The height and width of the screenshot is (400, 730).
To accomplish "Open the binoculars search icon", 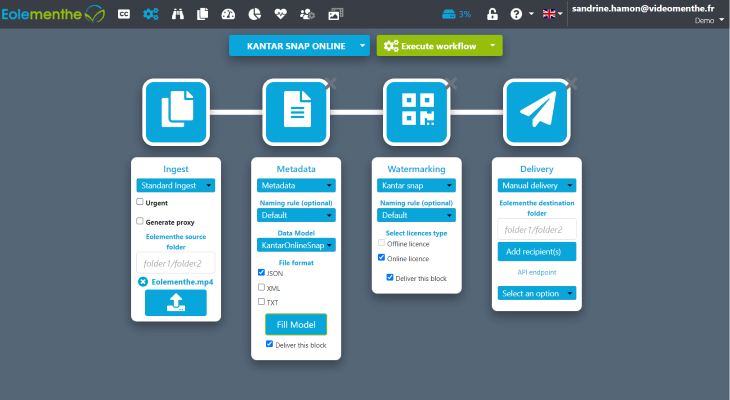I will pyautogui.click(x=177, y=14).
